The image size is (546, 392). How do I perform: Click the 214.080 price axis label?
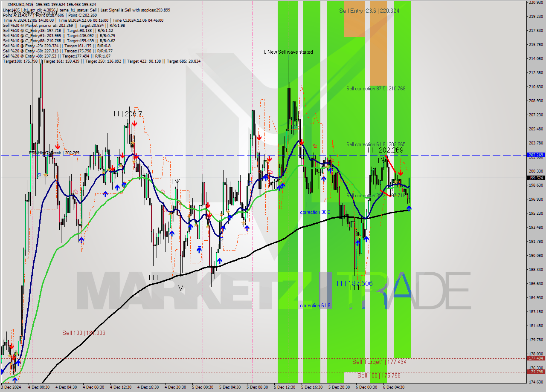click(536, 58)
